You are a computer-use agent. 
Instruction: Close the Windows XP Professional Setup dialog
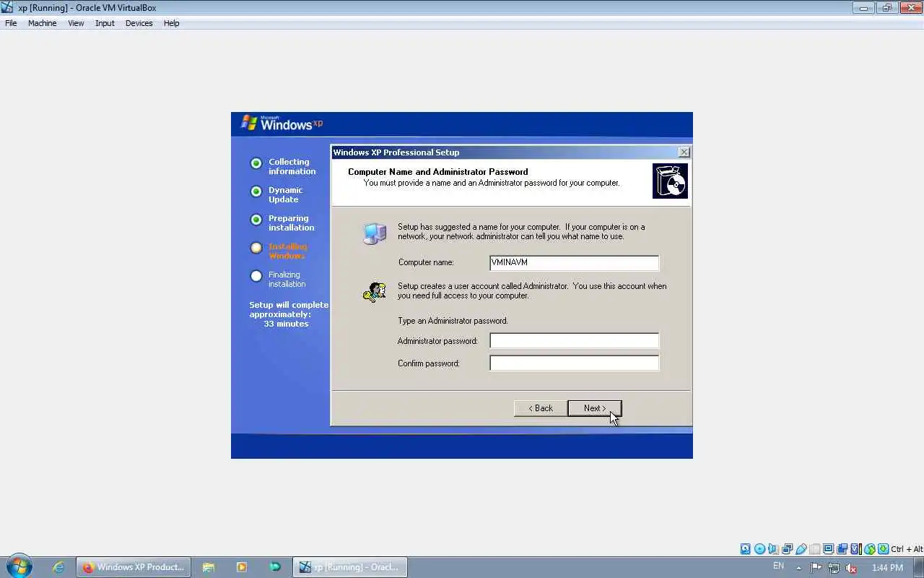(x=684, y=152)
